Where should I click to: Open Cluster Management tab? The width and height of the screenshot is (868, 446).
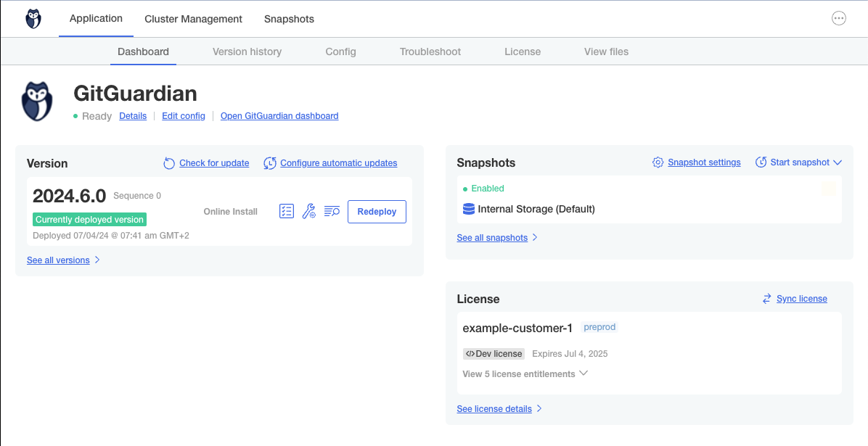coord(193,19)
